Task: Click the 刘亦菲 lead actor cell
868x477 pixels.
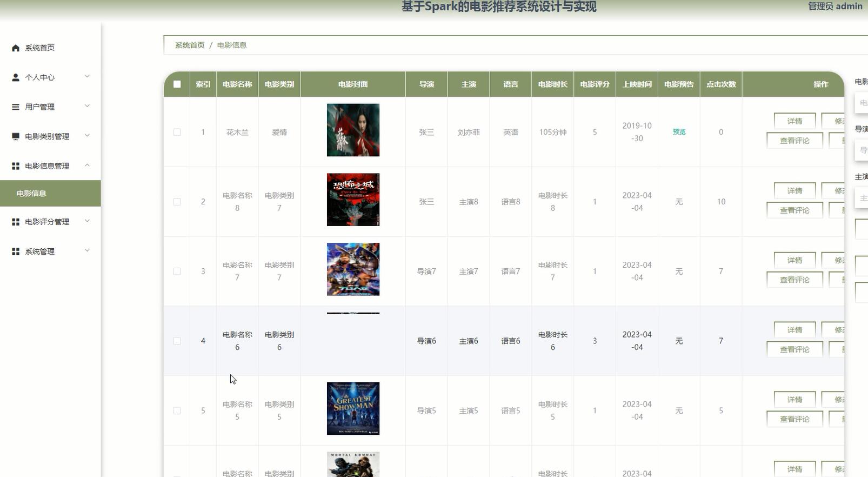Action: coord(469,132)
